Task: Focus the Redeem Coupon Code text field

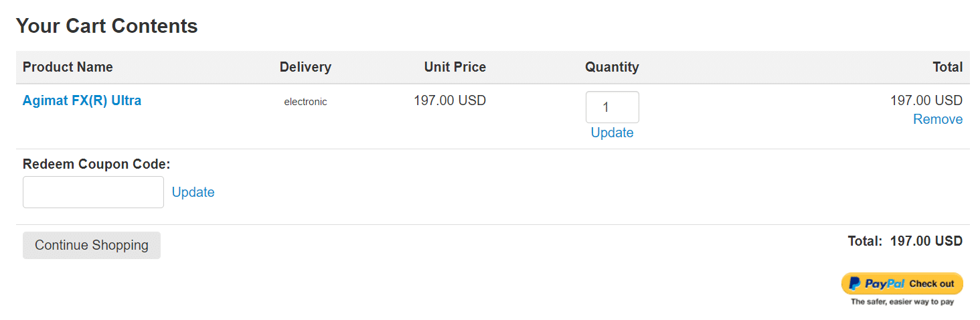Action: (93, 192)
